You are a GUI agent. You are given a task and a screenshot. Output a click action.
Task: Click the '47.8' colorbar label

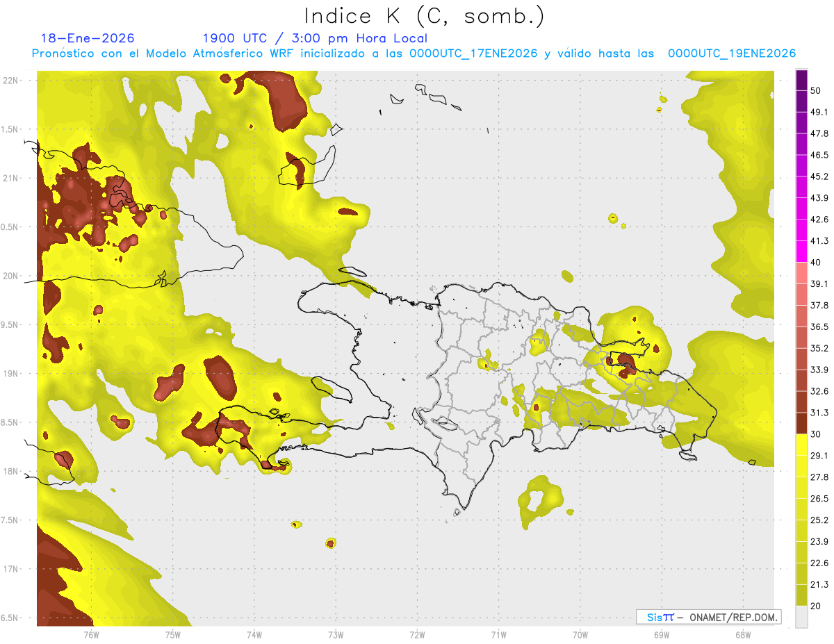tap(819, 133)
